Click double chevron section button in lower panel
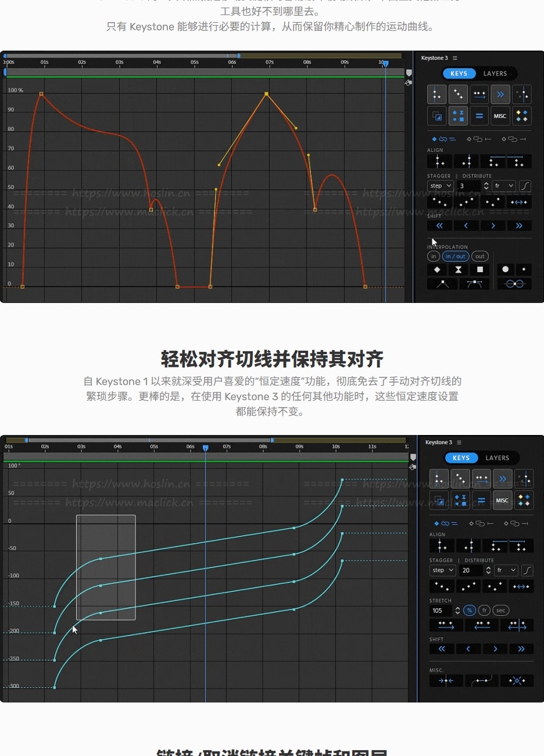Image resolution: width=544 pixels, height=756 pixels. pyautogui.click(x=502, y=479)
